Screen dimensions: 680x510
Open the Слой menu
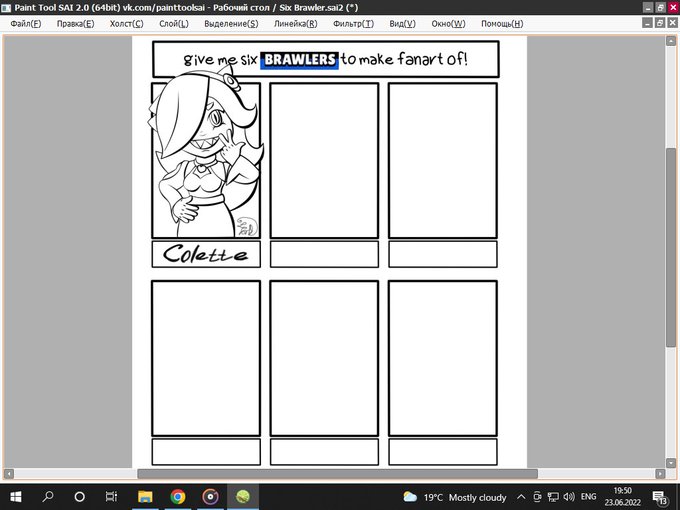tap(174, 24)
